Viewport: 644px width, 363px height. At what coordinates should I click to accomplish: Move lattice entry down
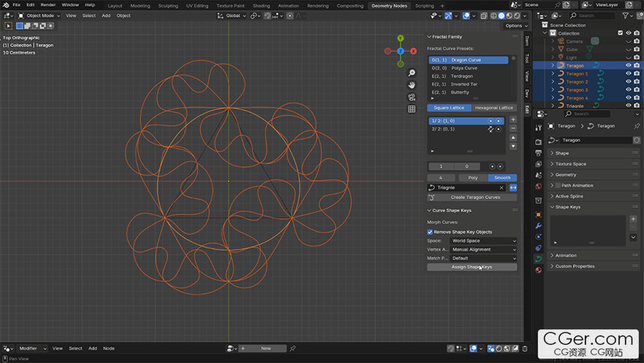pyautogui.click(x=513, y=146)
